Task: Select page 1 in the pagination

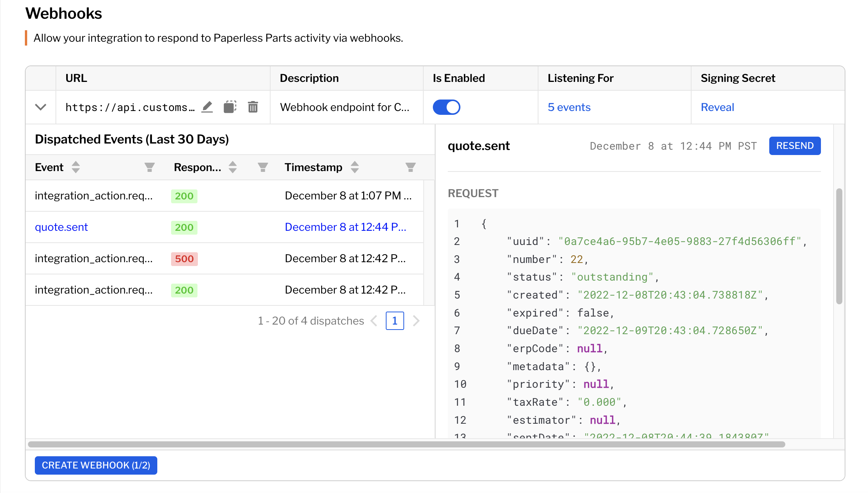Action: [x=395, y=321]
